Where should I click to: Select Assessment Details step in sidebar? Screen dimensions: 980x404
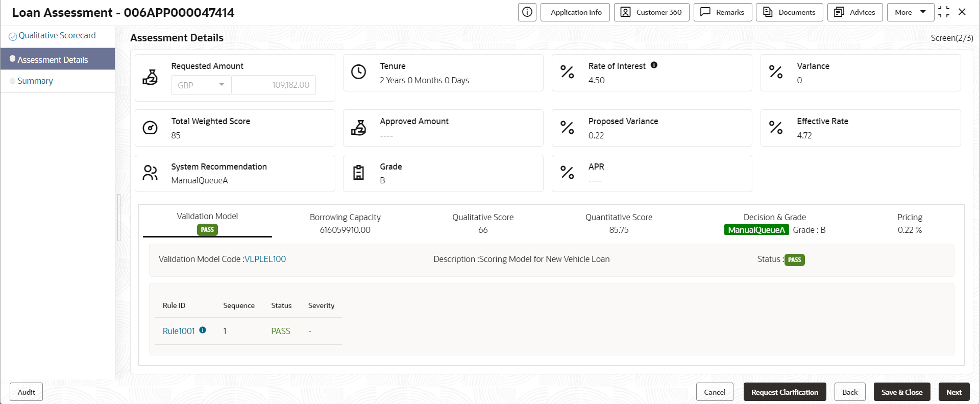pyautogui.click(x=58, y=59)
